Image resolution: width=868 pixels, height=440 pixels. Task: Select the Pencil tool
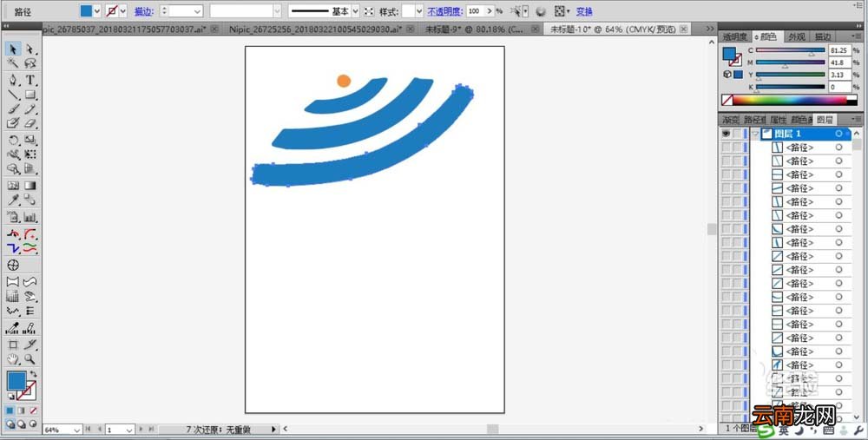point(30,109)
